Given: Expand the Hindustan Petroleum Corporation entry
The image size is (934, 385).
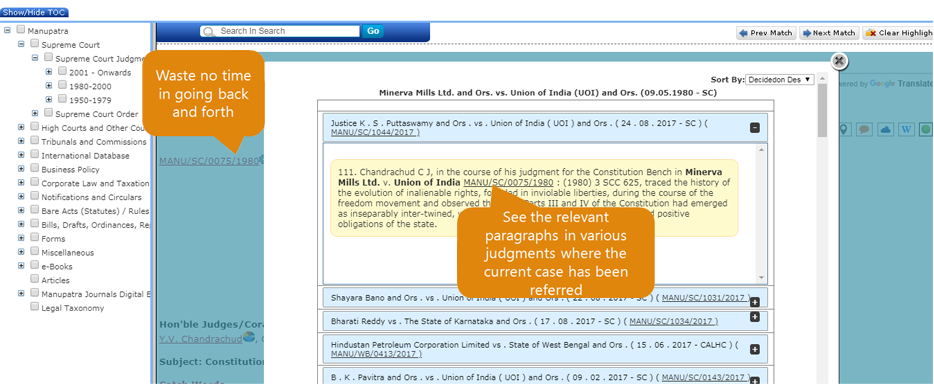Looking at the screenshot, I should pyautogui.click(x=755, y=349).
